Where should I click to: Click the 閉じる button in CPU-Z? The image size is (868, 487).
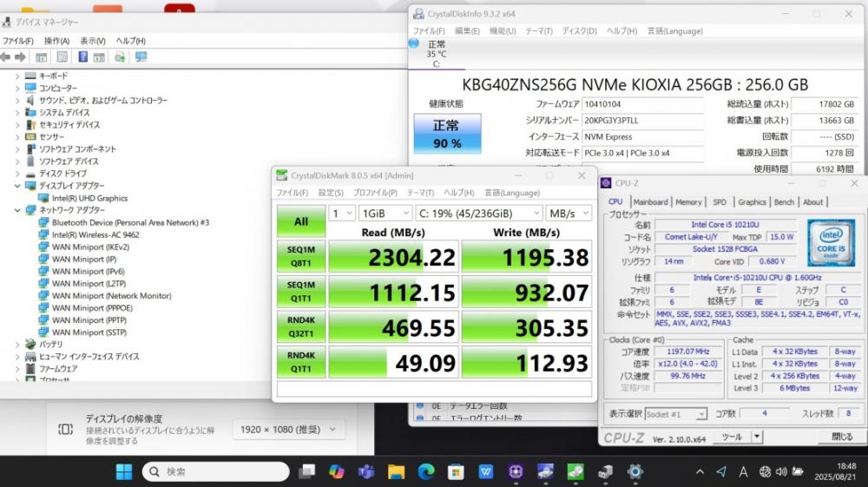842,437
